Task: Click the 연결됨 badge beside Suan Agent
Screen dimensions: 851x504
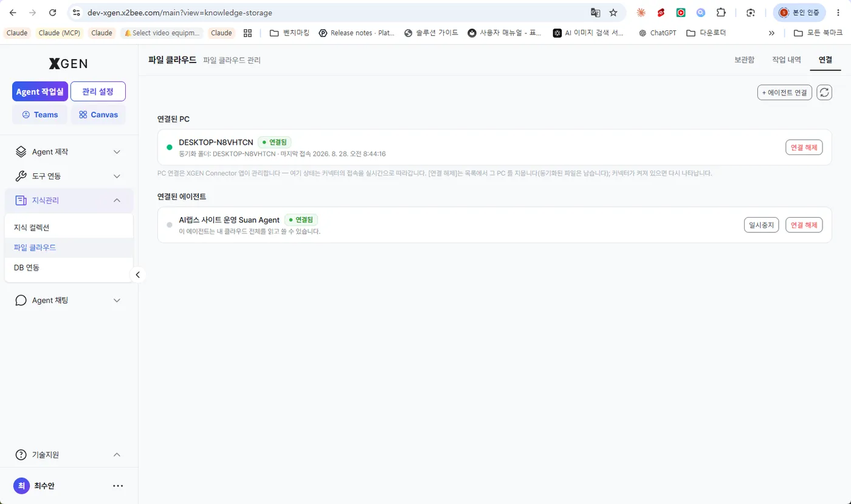Action: pos(301,219)
